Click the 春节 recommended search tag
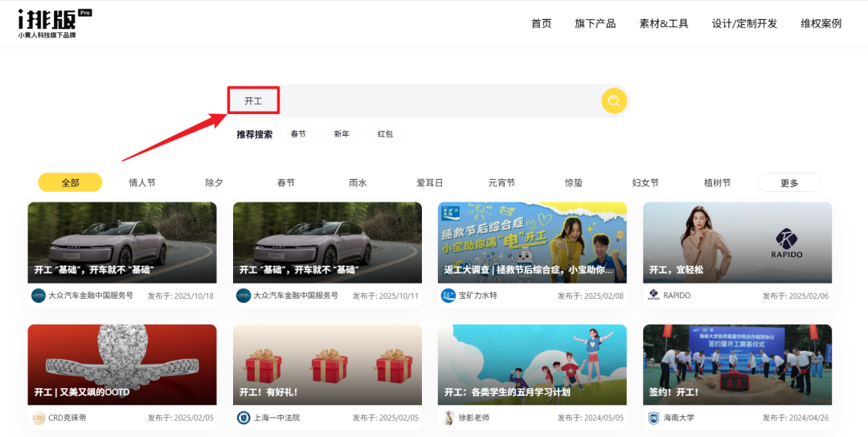Screen dimensions: 868x437 pos(298,134)
